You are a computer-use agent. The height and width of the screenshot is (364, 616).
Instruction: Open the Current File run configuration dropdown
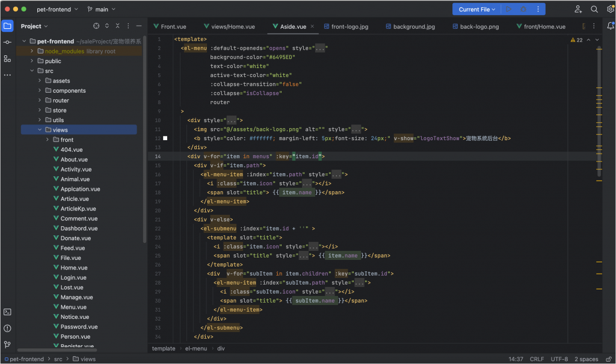point(477,9)
